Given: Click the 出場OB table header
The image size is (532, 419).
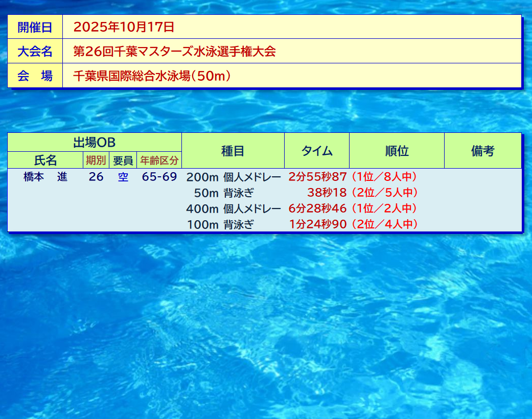Looking at the screenshot, I should click(95, 143).
